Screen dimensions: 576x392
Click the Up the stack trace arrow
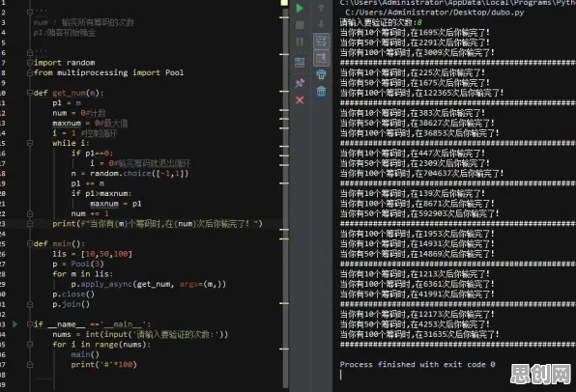(321, 8)
